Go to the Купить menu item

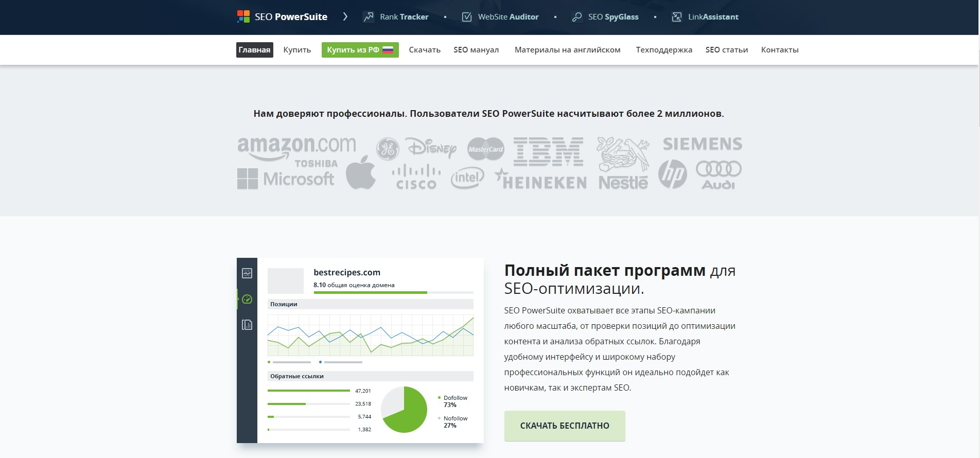[297, 50]
